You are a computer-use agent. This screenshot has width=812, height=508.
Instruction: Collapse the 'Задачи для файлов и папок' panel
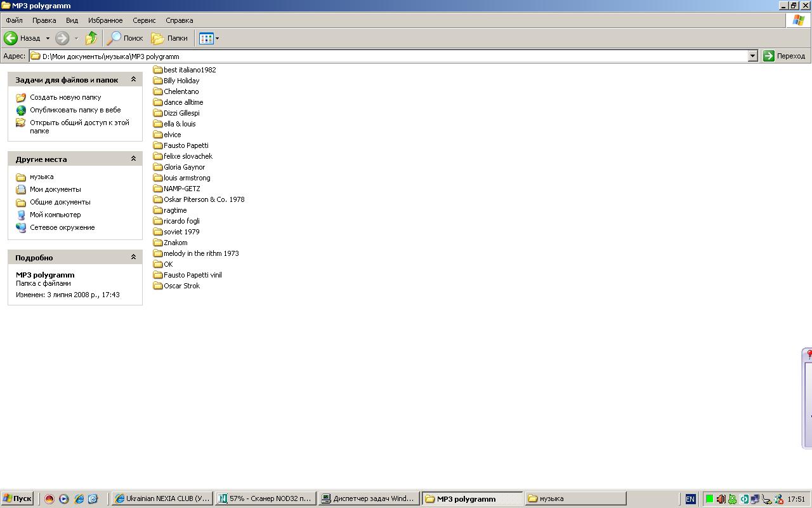pos(133,80)
